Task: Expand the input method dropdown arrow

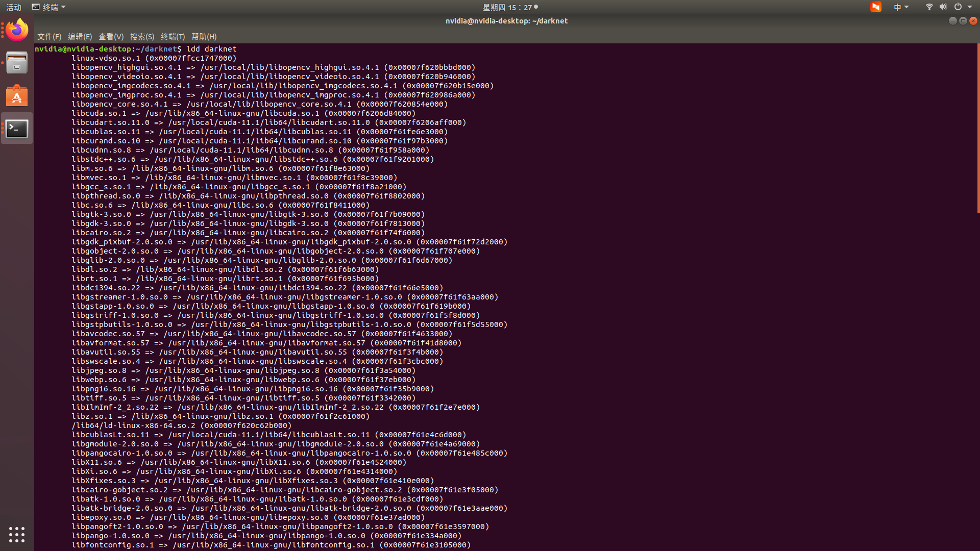Action: pyautogui.click(x=907, y=7)
